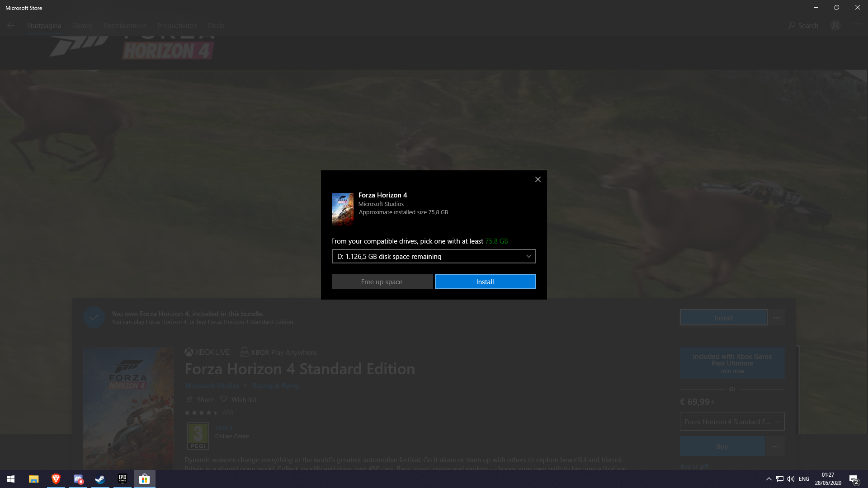Image resolution: width=868 pixels, height=488 pixels.
Task: Open the Store three-dot menu
Action: click(x=857, y=24)
